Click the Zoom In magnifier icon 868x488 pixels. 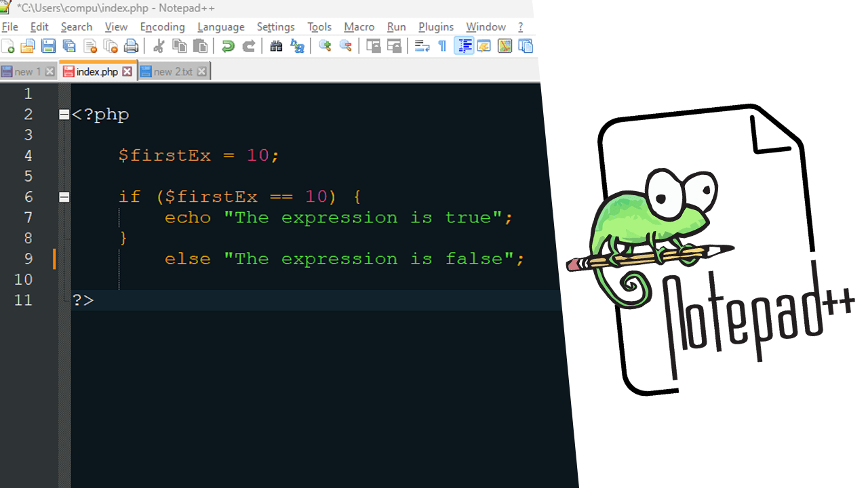point(325,46)
